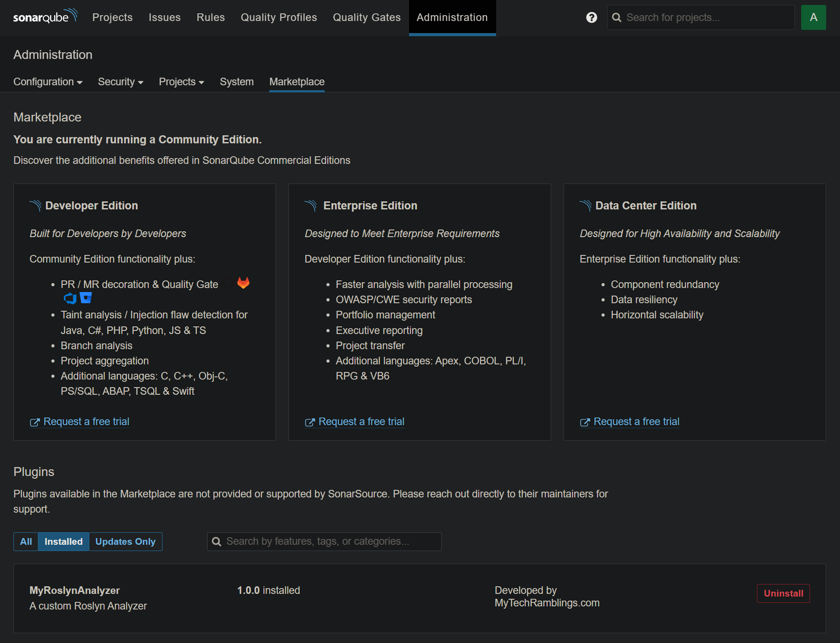The image size is (840, 643).
Task: Select the All plugins filter
Action: [x=26, y=542]
